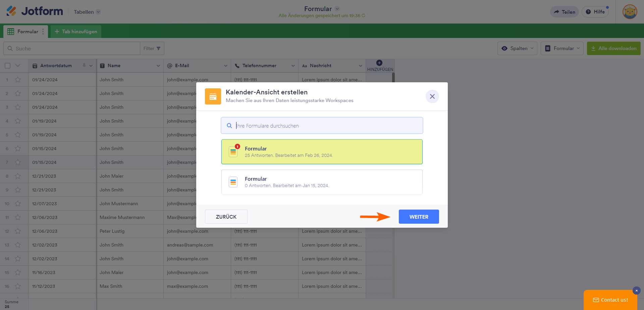Star the row 16 Max Smith entry
The image size is (644, 310).
(18, 286)
